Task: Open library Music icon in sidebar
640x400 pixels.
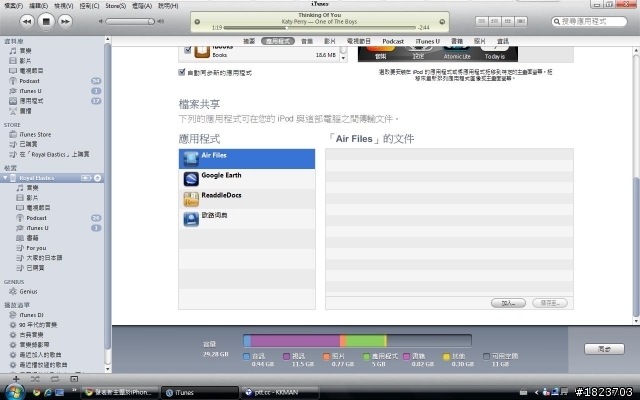Action: click(13, 51)
